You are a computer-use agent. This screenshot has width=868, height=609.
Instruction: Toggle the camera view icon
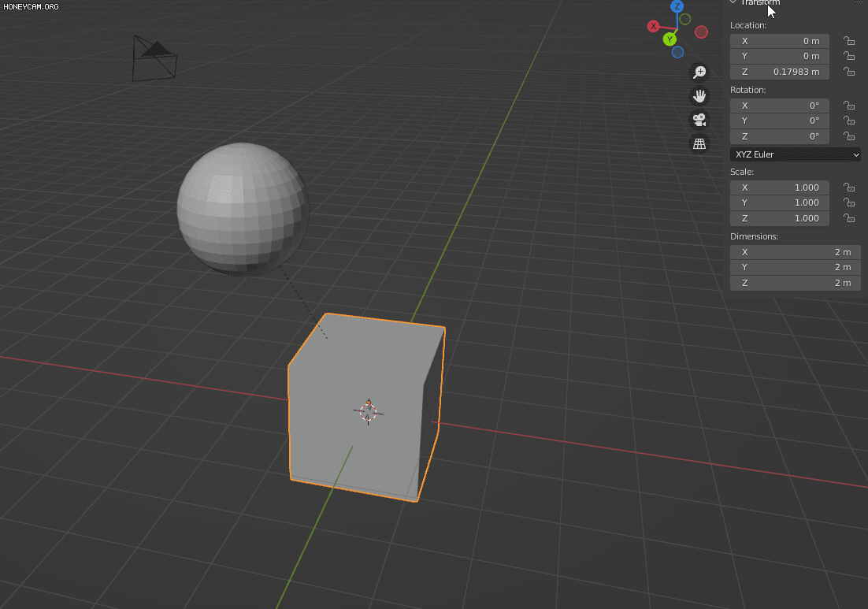(x=699, y=120)
